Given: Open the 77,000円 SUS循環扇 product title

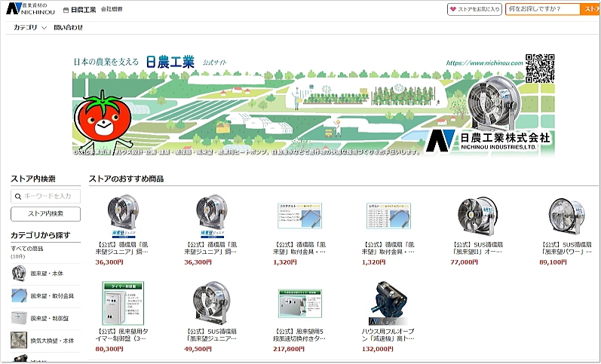Looking at the screenshot, I should pyautogui.click(x=477, y=248).
